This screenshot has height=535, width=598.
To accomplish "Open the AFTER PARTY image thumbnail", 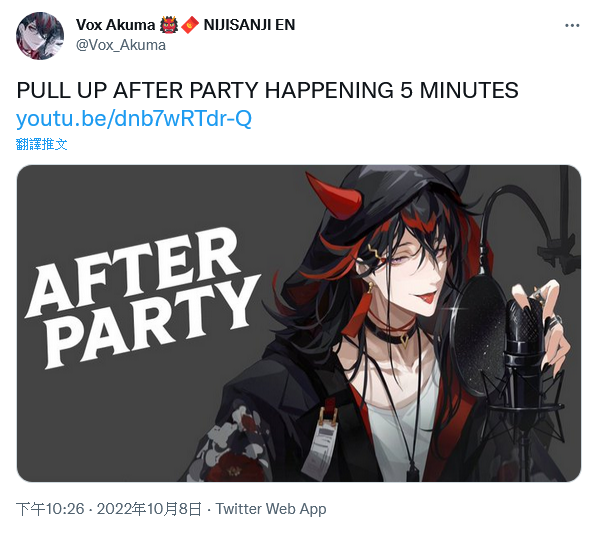I will (x=299, y=323).
